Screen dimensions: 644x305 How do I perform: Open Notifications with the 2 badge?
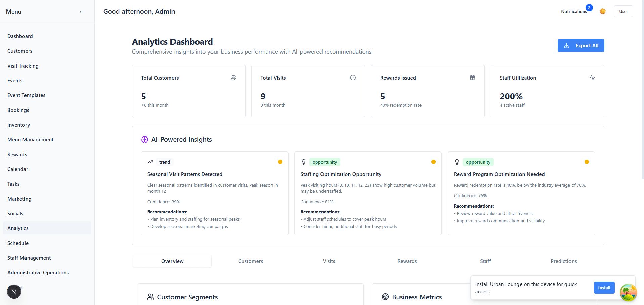click(x=574, y=11)
